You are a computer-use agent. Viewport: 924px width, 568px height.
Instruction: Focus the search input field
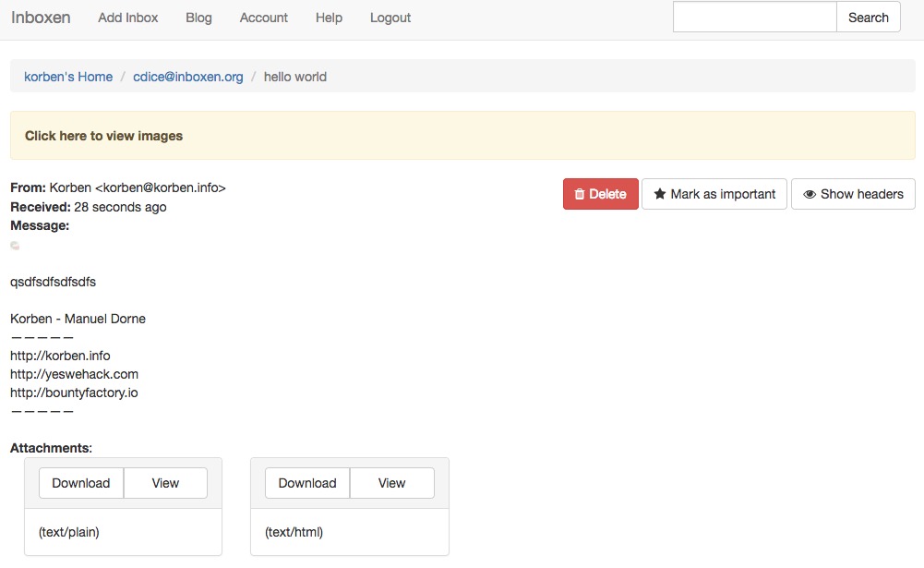coord(755,18)
